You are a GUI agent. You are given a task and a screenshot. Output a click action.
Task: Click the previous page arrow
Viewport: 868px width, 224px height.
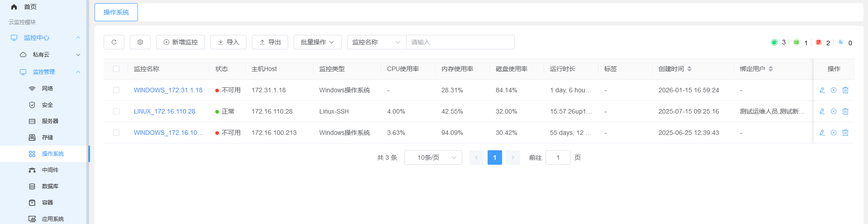tap(477, 157)
